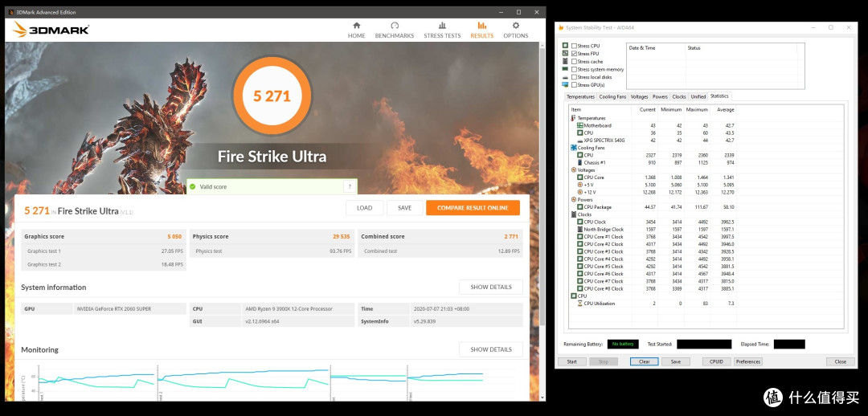The image size is (868, 416).
Task: Click the Average column header
Action: (x=723, y=110)
